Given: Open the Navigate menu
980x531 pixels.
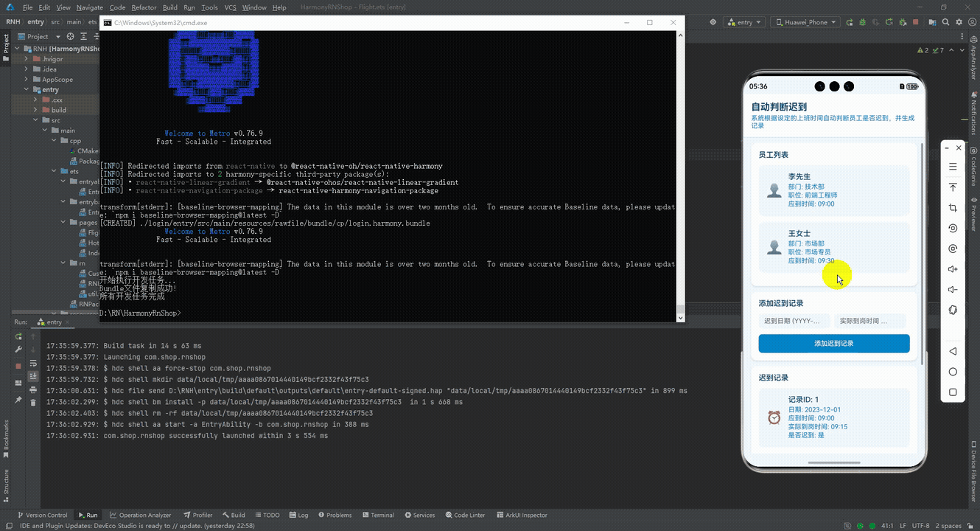Looking at the screenshot, I should (89, 7).
